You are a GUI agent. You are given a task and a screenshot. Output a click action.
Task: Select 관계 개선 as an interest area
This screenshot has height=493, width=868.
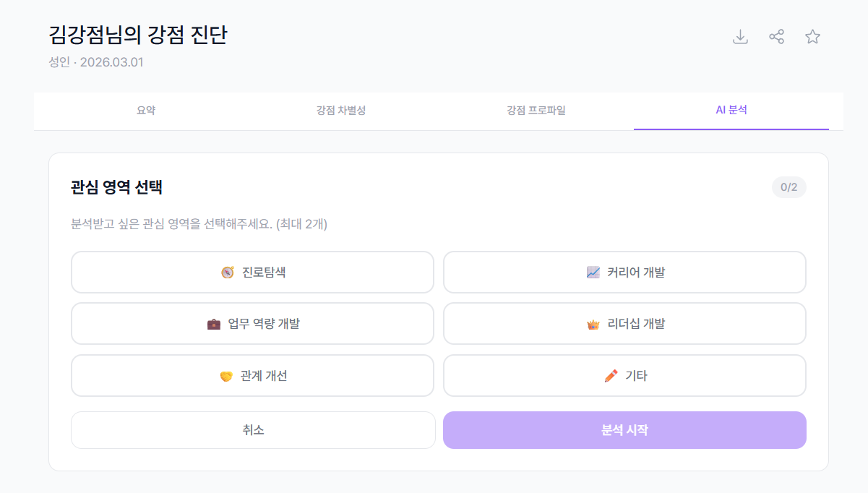252,375
